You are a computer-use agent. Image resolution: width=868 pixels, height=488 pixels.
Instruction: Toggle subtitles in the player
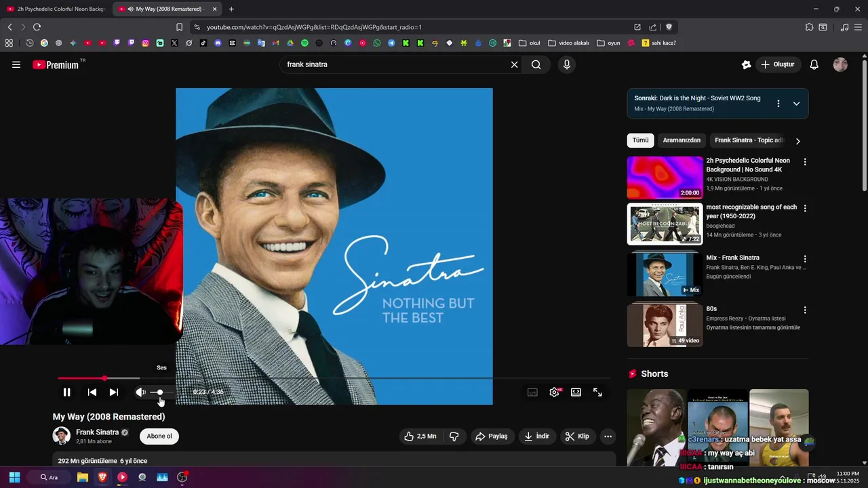click(532, 392)
